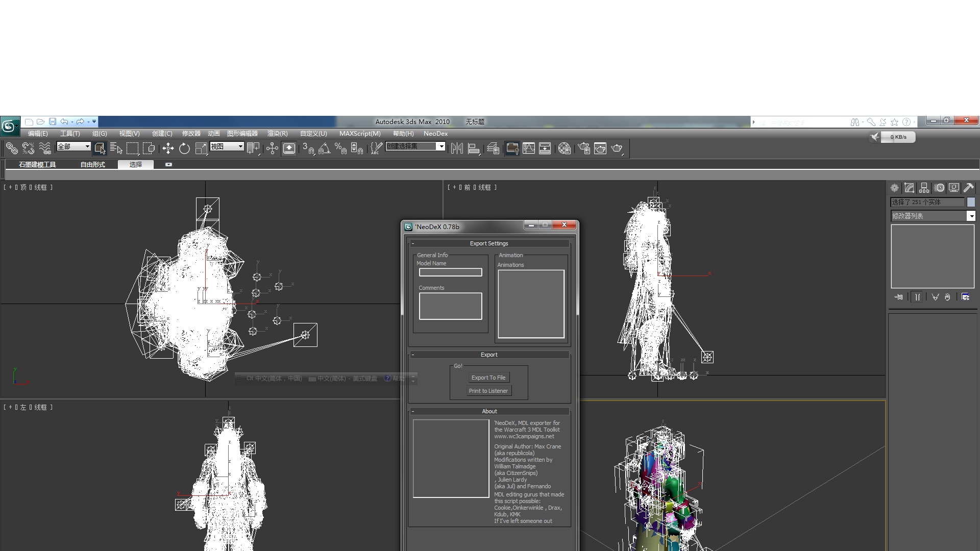Screen dimensions: 980x551
Task: Open the Rendered Frame Window icon
Action: (600, 148)
